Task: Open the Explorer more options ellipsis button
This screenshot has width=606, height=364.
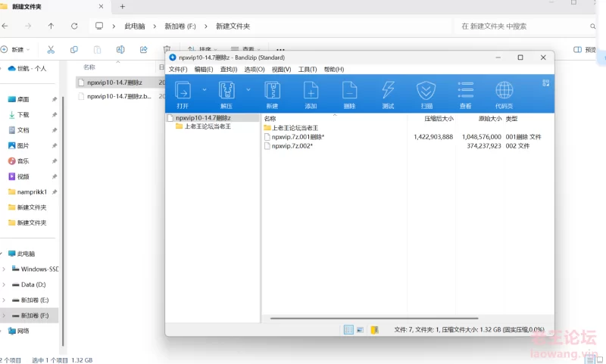Action: (280, 49)
